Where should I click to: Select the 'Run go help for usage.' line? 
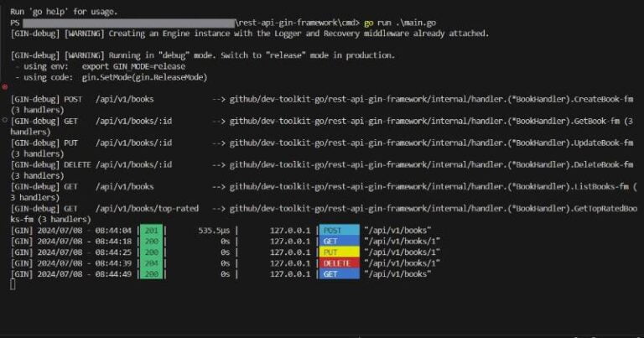point(64,12)
